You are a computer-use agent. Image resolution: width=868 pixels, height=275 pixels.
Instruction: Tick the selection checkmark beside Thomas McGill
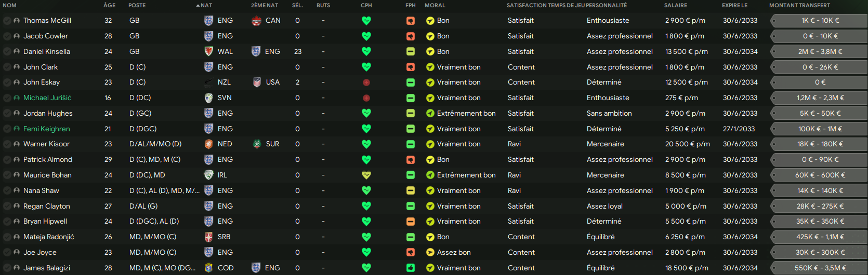7,21
